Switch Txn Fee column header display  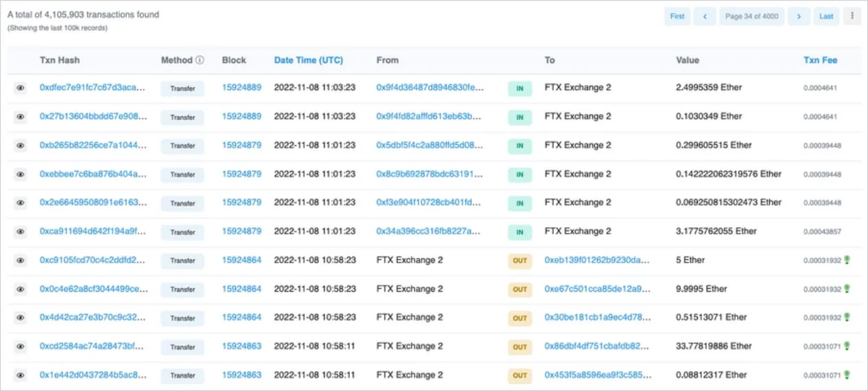(x=821, y=60)
